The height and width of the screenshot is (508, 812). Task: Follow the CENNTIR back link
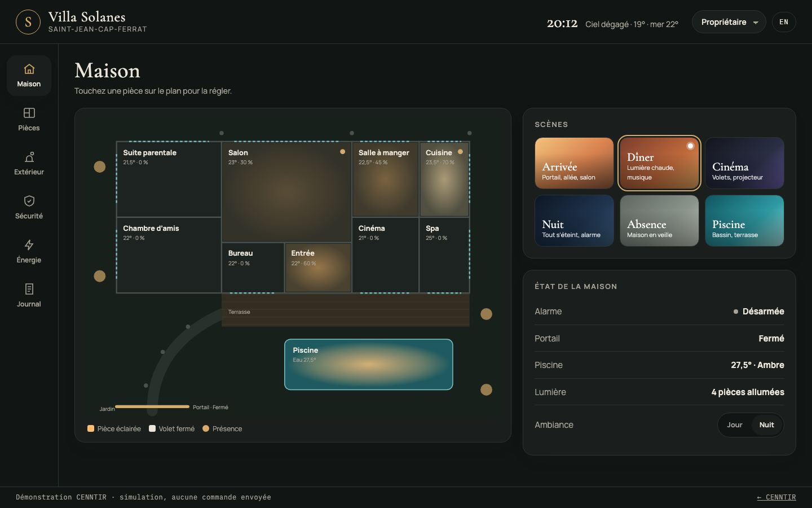[x=776, y=497]
